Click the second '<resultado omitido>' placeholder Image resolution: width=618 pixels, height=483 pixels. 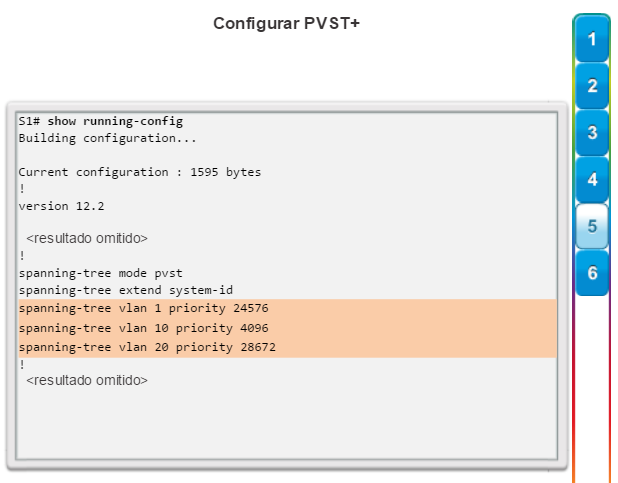coord(87,380)
